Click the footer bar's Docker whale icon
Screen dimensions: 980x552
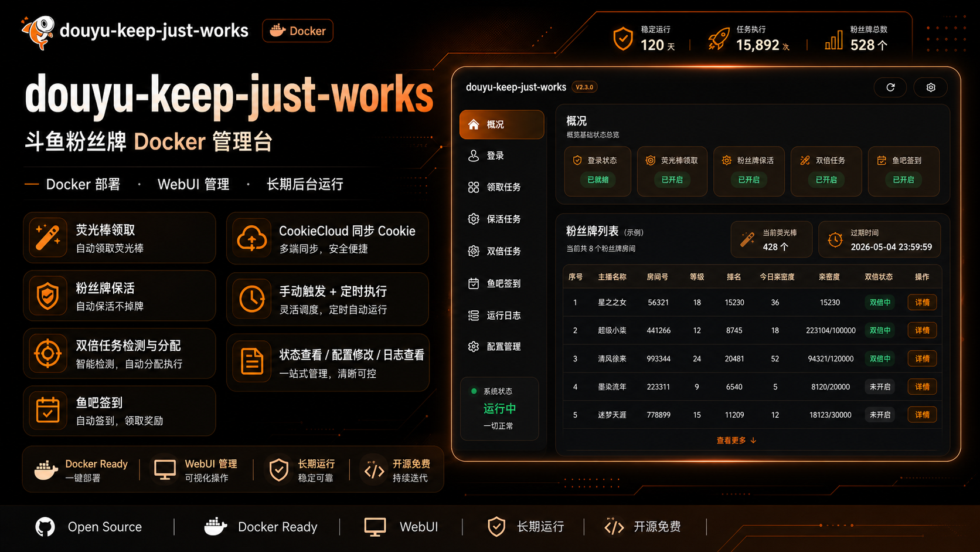pyautogui.click(x=215, y=527)
